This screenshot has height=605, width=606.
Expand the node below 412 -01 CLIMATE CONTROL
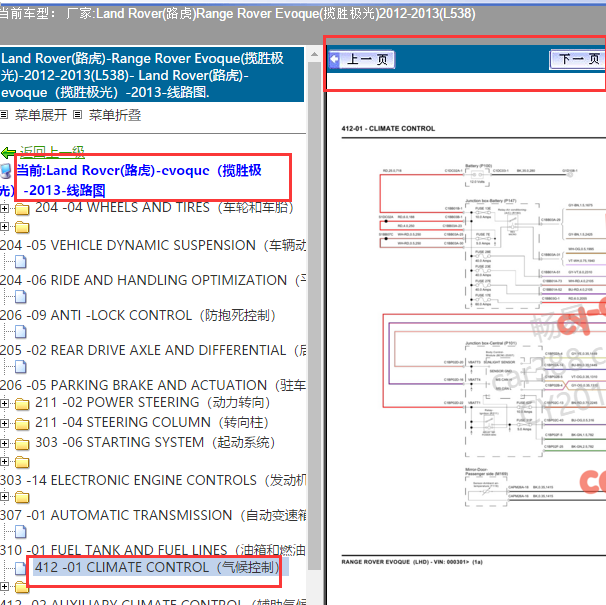(x=4, y=587)
